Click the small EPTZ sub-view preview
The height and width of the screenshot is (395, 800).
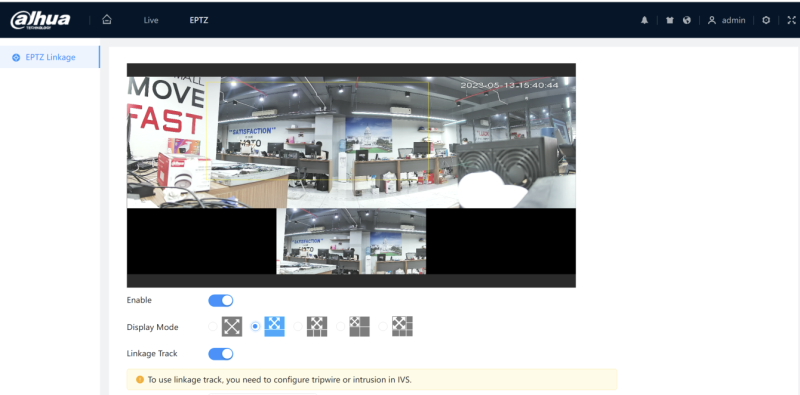click(351, 241)
